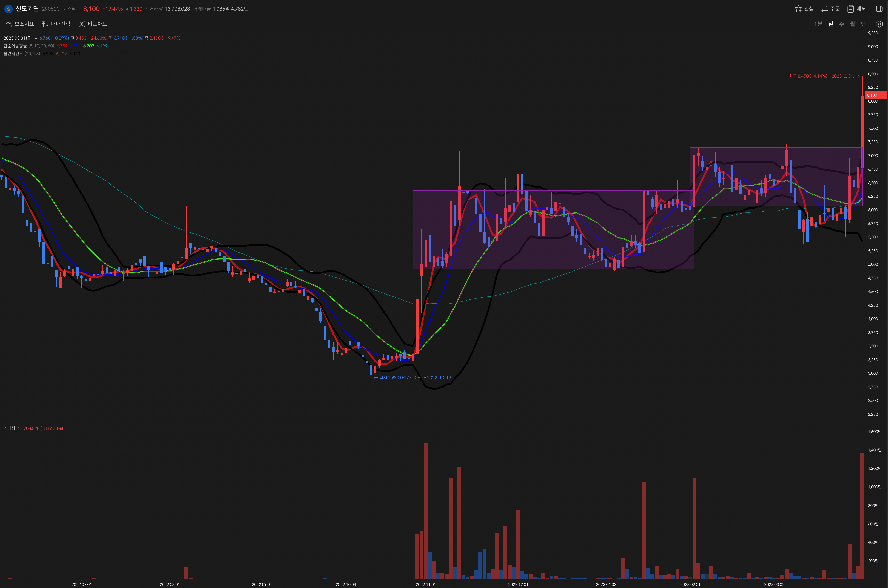Image resolution: width=888 pixels, height=588 pixels.
Task: Click 20-day average value 6,209 in green
Action: click(89, 46)
